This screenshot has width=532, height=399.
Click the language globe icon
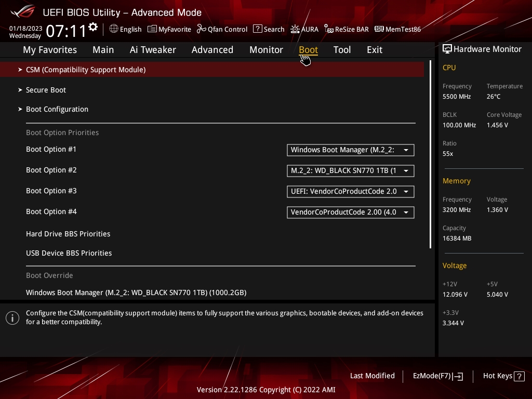[x=114, y=29]
